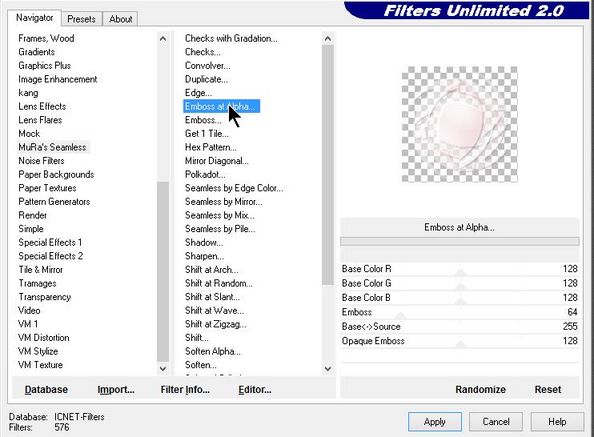This screenshot has width=594, height=437.
Task: Open the Database button
Action: [46, 389]
